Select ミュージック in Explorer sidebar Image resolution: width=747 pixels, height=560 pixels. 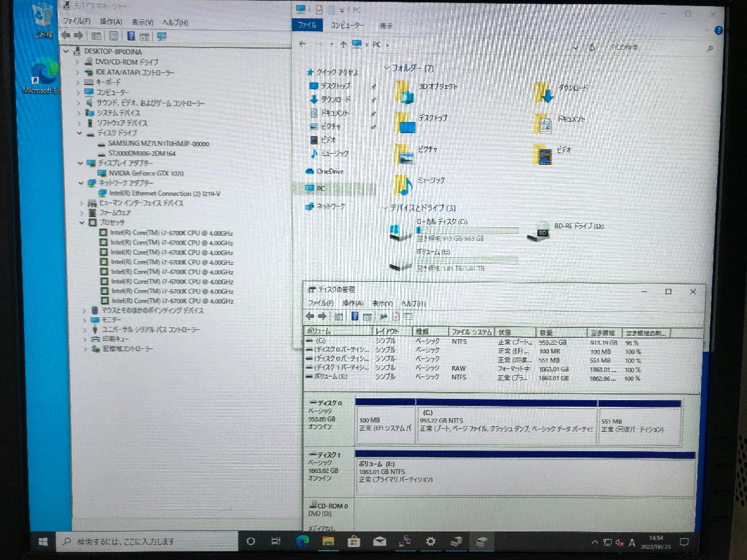click(x=334, y=153)
